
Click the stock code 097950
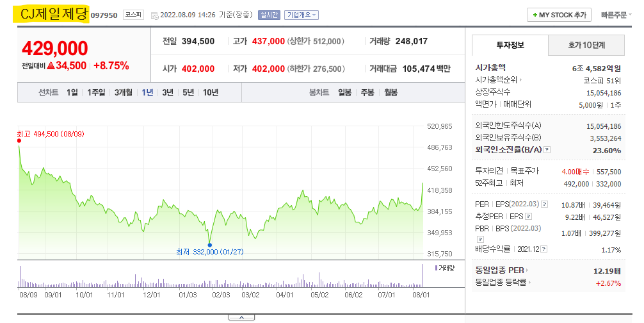[104, 15]
